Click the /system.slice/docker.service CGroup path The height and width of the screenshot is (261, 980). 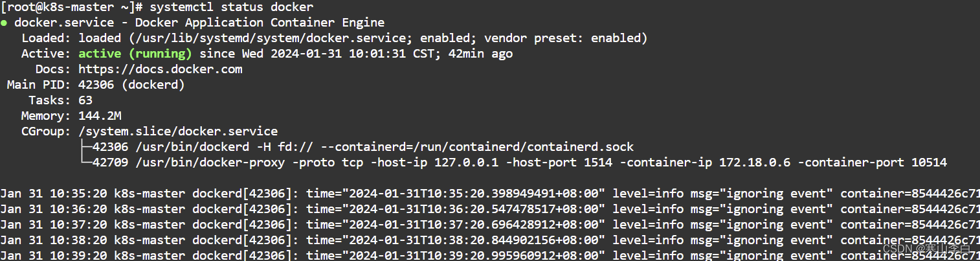tap(178, 131)
